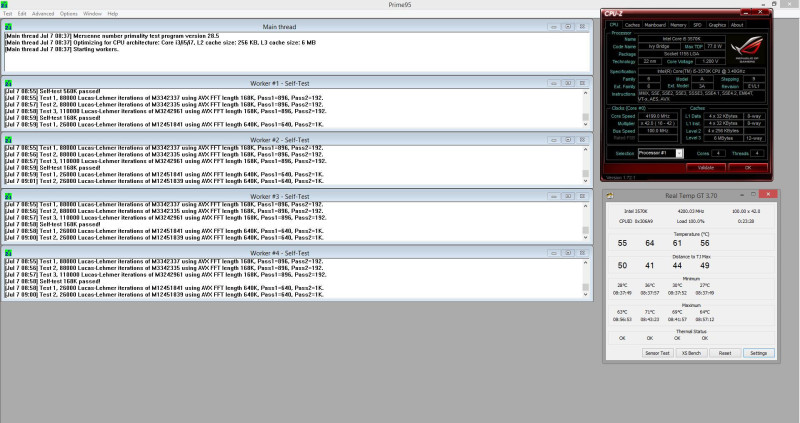Open the Help menu in Prime95

click(113, 14)
